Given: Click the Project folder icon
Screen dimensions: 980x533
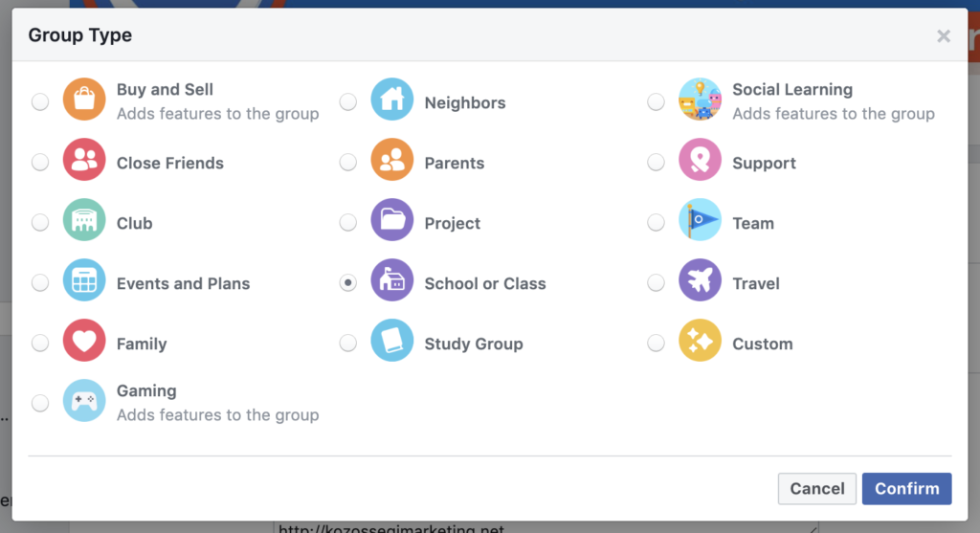Looking at the screenshot, I should click(391, 220).
